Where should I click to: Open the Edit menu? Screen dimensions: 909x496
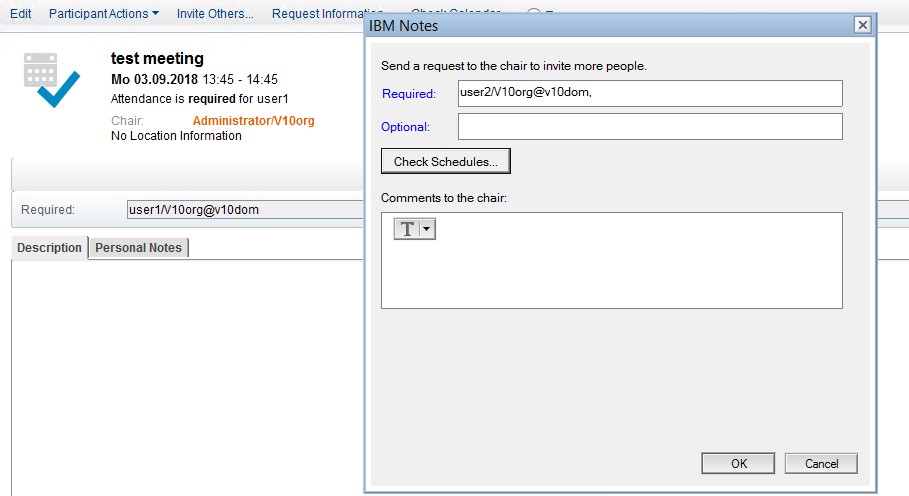[x=20, y=14]
